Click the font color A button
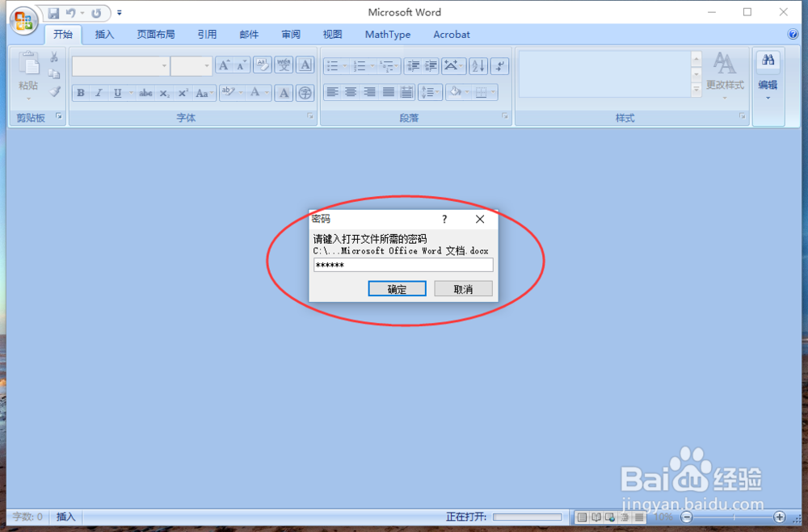The width and height of the screenshot is (808, 532). click(x=255, y=93)
